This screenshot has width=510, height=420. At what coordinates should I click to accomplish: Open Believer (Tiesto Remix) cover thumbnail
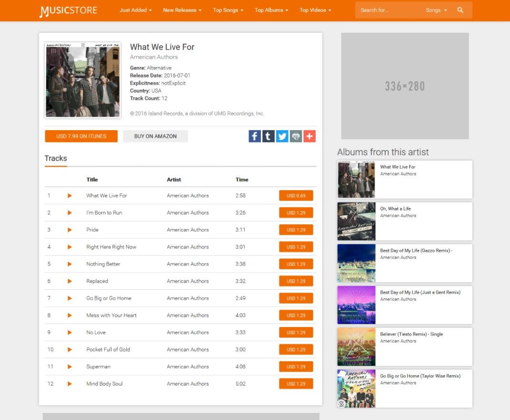pos(356,347)
